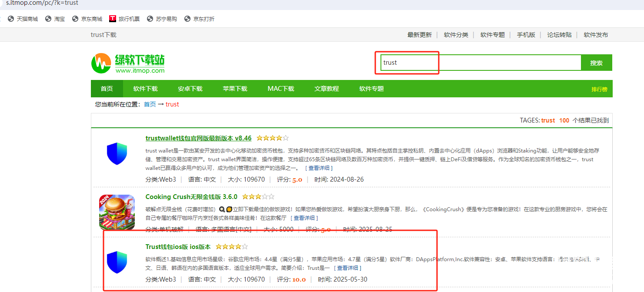Click the Trust钱包ios版 shield icon

(x=117, y=262)
